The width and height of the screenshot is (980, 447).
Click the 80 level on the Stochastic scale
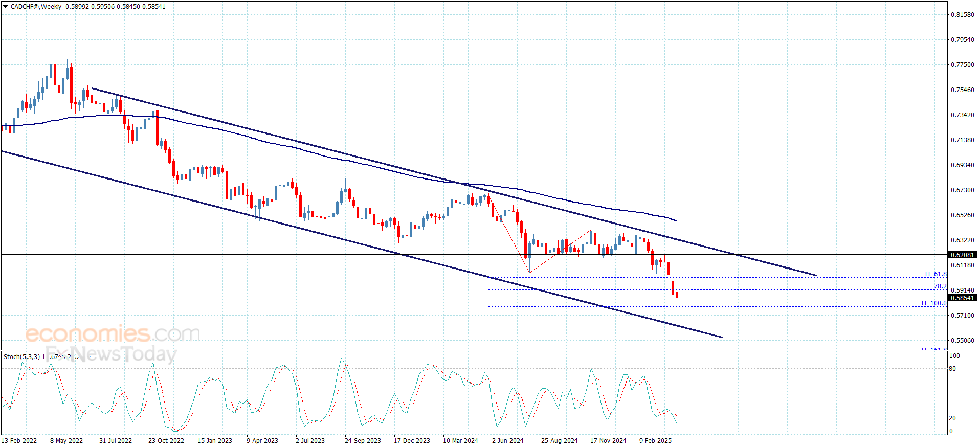point(952,369)
